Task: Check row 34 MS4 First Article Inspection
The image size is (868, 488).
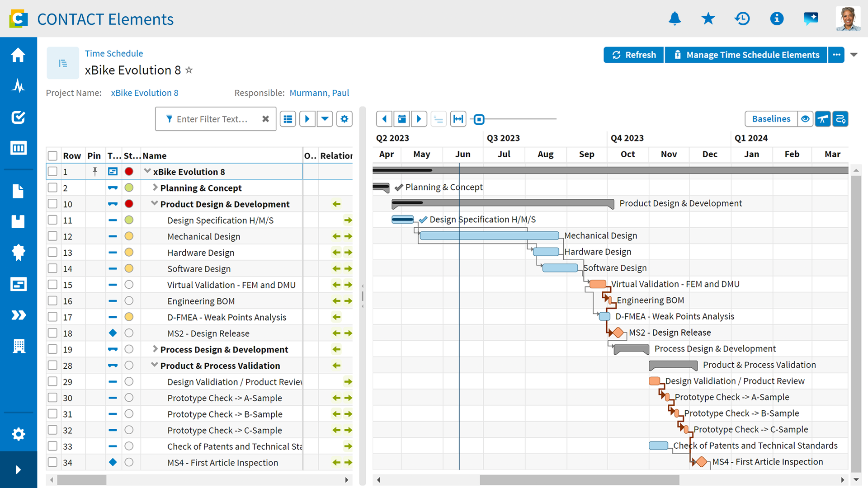Action: (x=52, y=462)
